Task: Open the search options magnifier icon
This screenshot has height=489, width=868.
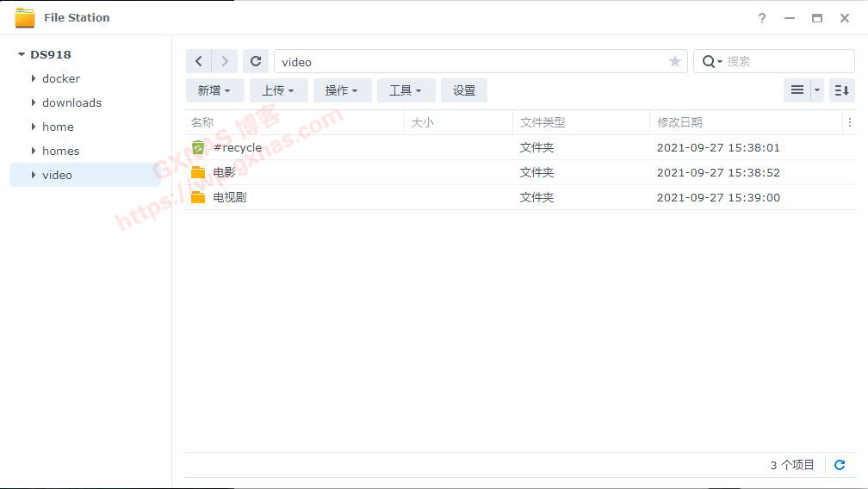Action: coord(711,61)
